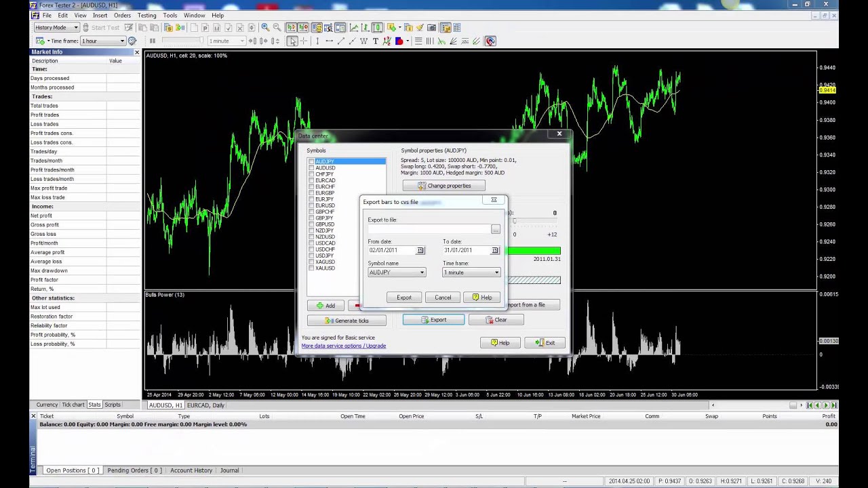Select the trend line drawing tool
The height and width of the screenshot is (488, 868).
pos(340,41)
